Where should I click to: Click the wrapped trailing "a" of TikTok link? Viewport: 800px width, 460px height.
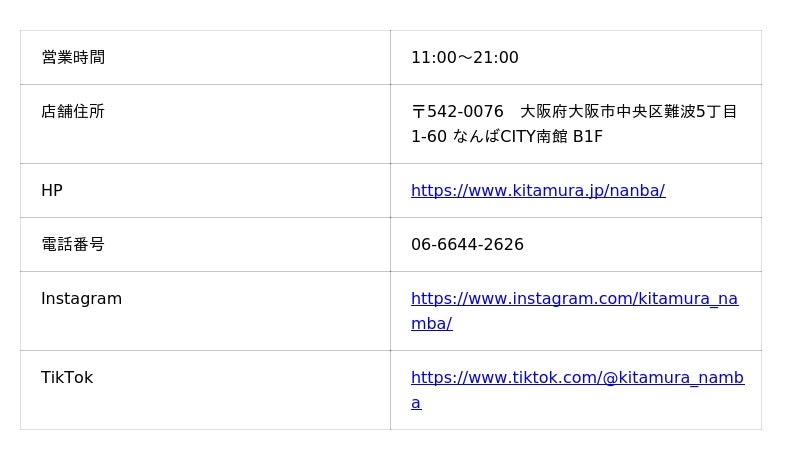click(416, 402)
